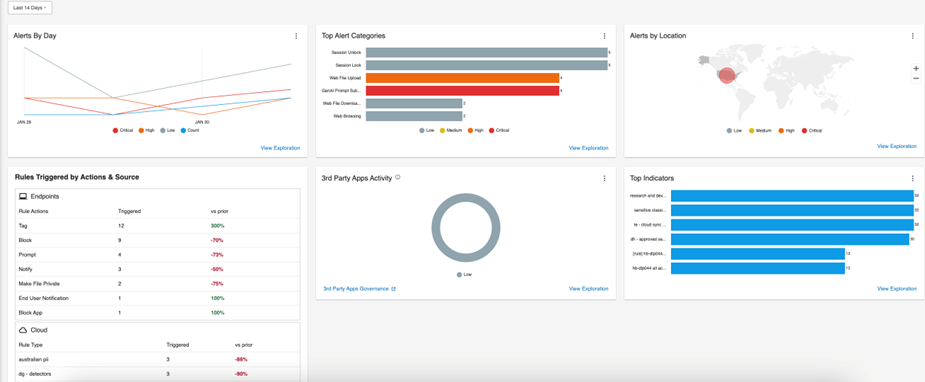This screenshot has height=382, width=925.
Task: Open Top Alert Categories kebab menu
Action: click(604, 36)
